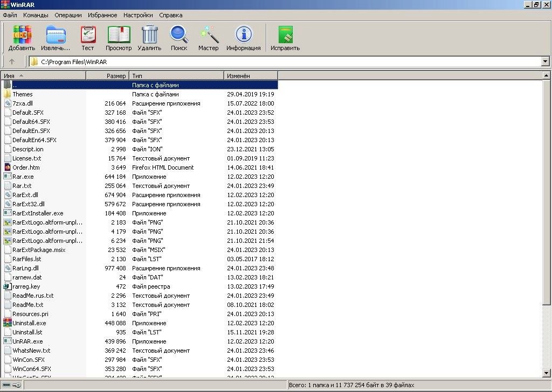
Task: Select the Themes folder icon
Action: point(7,94)
